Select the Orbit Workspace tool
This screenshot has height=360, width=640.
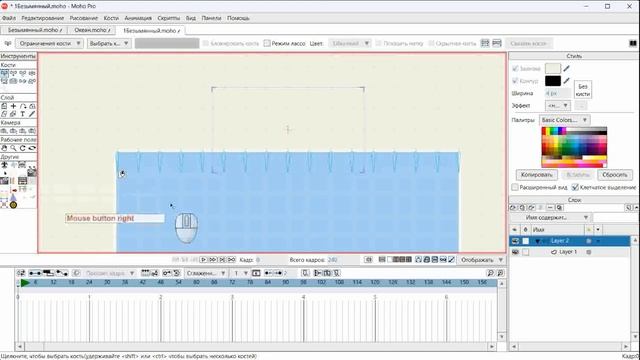tap(32, 148)
